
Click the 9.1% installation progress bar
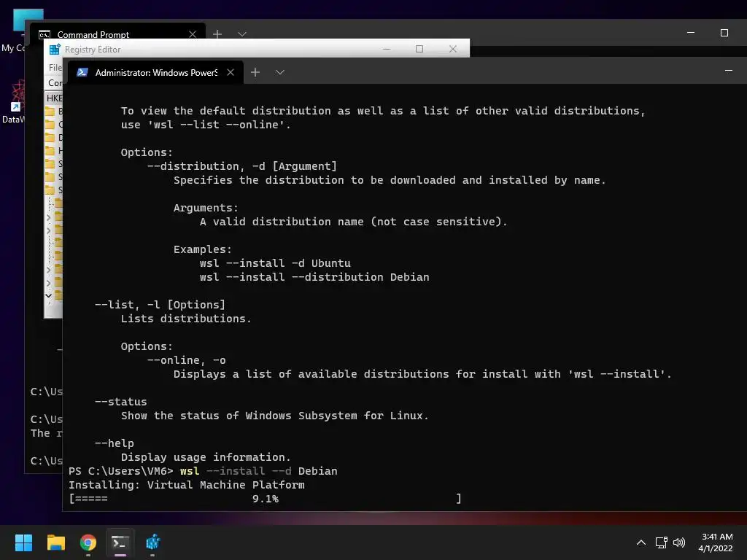tap(265, 499)
